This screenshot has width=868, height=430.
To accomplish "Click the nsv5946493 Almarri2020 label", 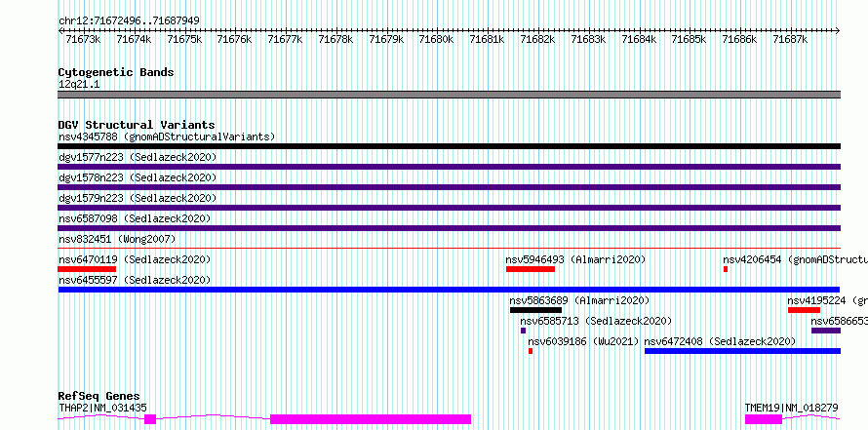I will click(575, 259).
